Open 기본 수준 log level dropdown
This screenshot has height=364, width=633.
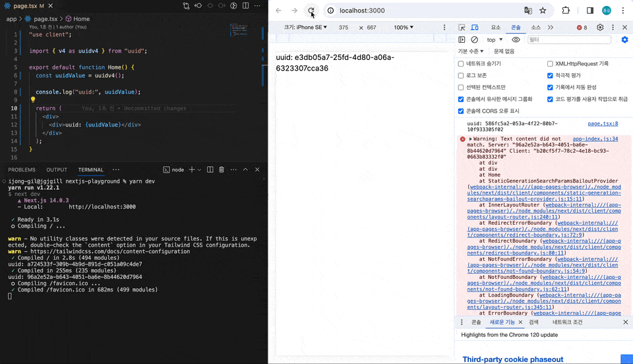pos(471,51)
